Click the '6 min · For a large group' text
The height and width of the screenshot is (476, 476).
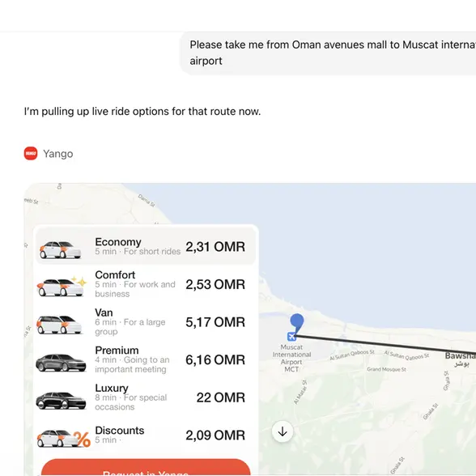[x=130, y=327]
